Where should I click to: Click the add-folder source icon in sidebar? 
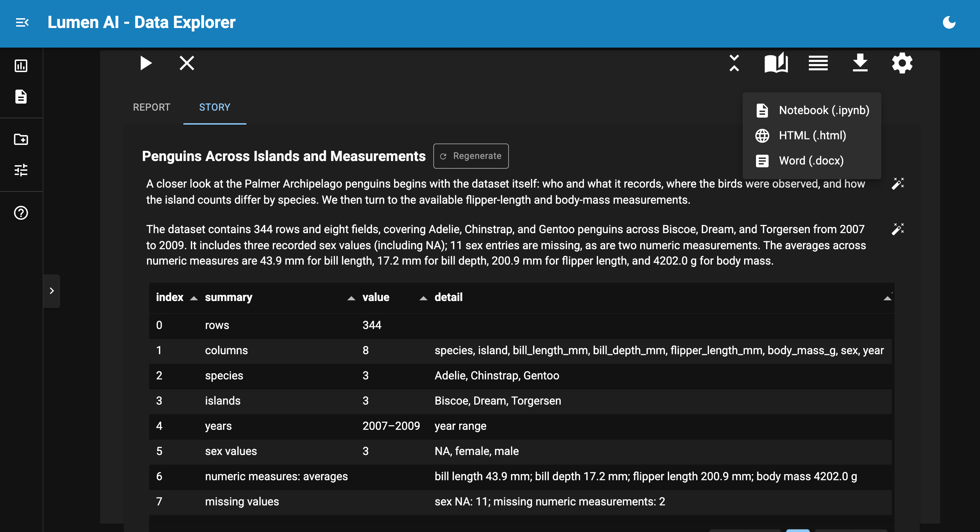(21, 139)
